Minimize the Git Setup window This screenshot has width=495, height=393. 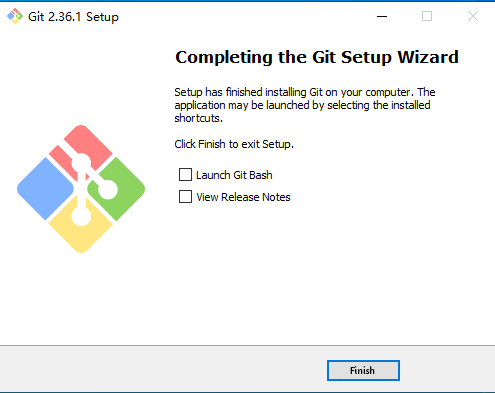(382, 16)
